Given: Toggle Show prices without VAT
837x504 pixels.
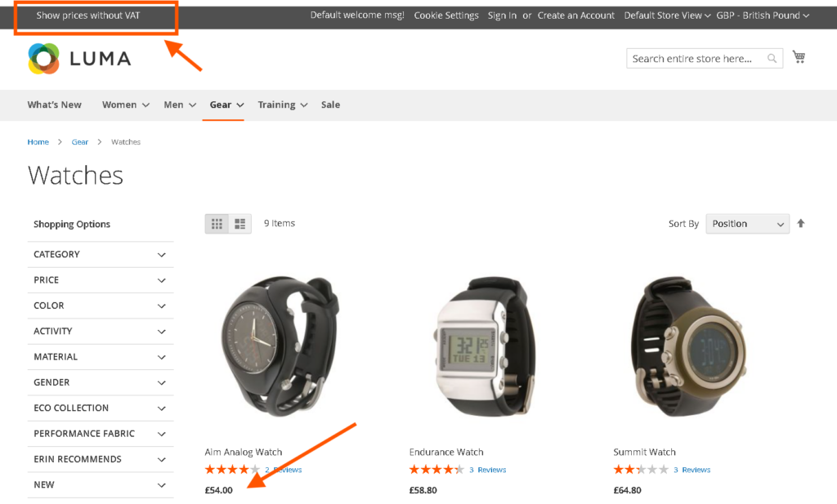Looking at the screenshot, I should pos(88,16).
